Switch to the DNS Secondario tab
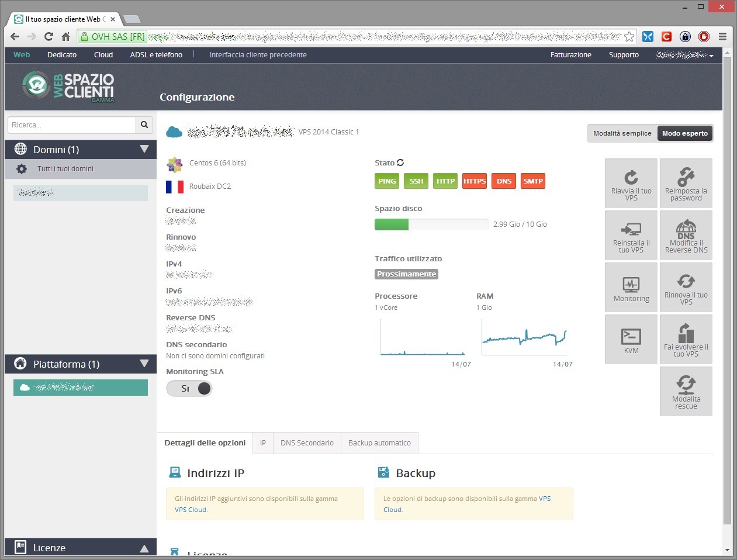Viewport: 737px width, 560px height. (x=307, y=443)
